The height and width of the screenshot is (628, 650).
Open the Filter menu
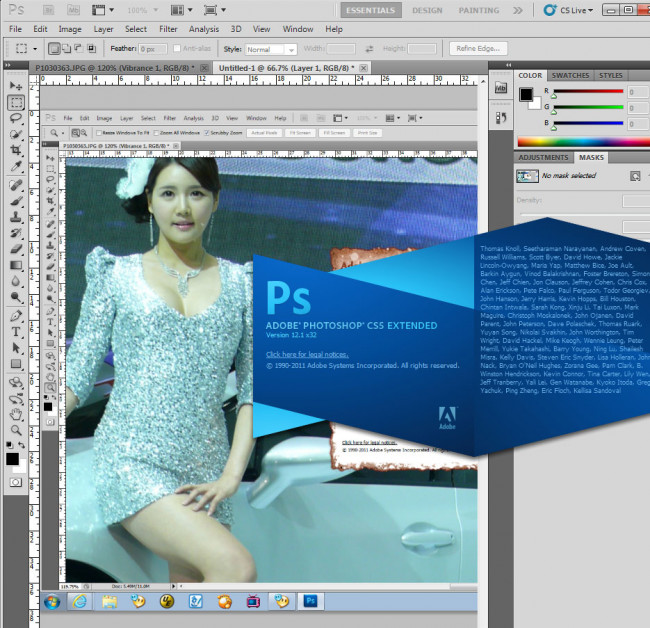click(168, 29)
